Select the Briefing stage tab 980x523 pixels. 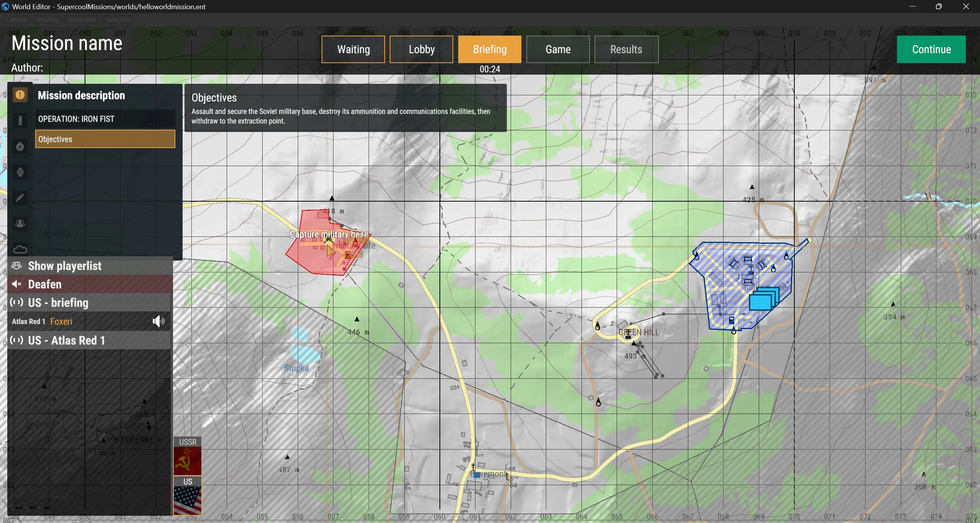pos(490,49)
